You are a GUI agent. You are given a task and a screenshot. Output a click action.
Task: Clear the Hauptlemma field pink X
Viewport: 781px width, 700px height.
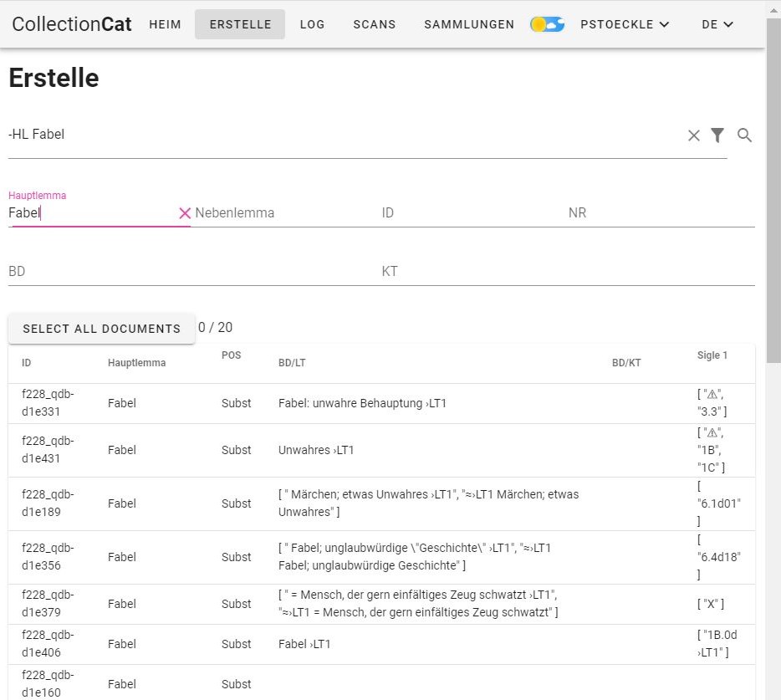(x=185, y=213)
